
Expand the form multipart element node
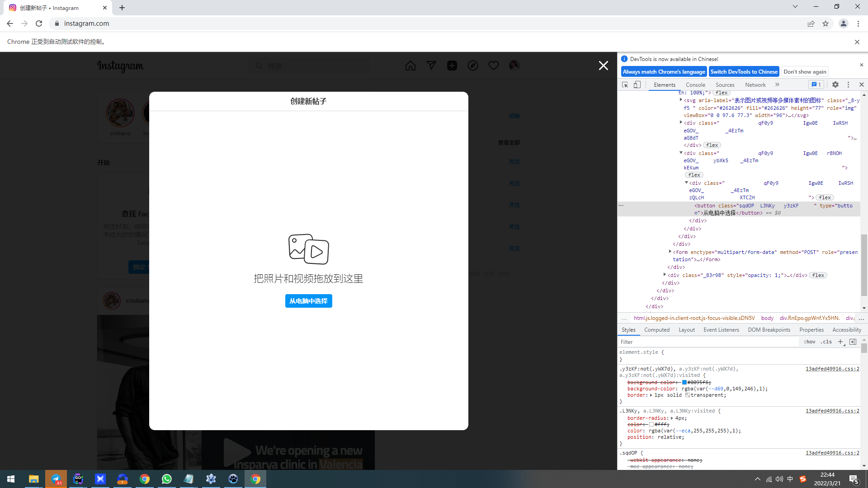point(670,252)
